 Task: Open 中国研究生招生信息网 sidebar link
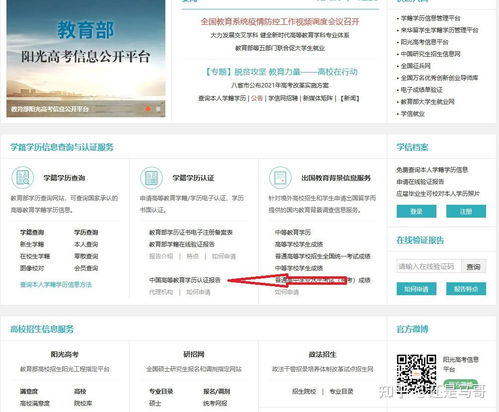[430, 54]
